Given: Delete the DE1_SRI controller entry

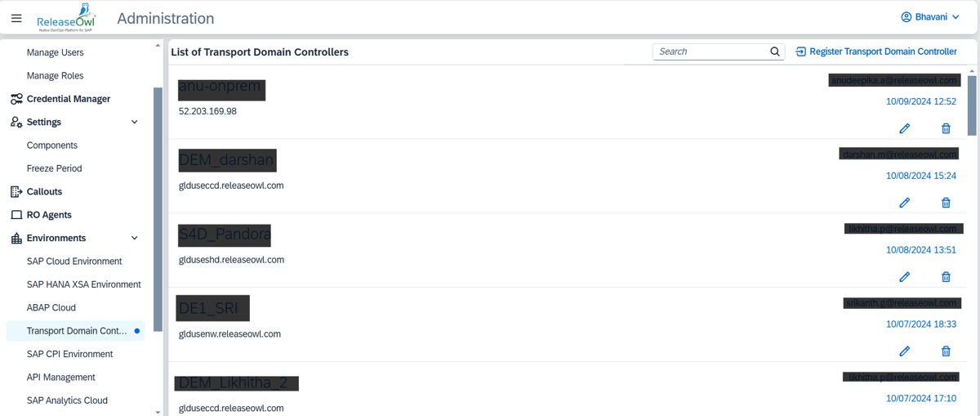Looking at the screenshot, I should coord(946,351).
